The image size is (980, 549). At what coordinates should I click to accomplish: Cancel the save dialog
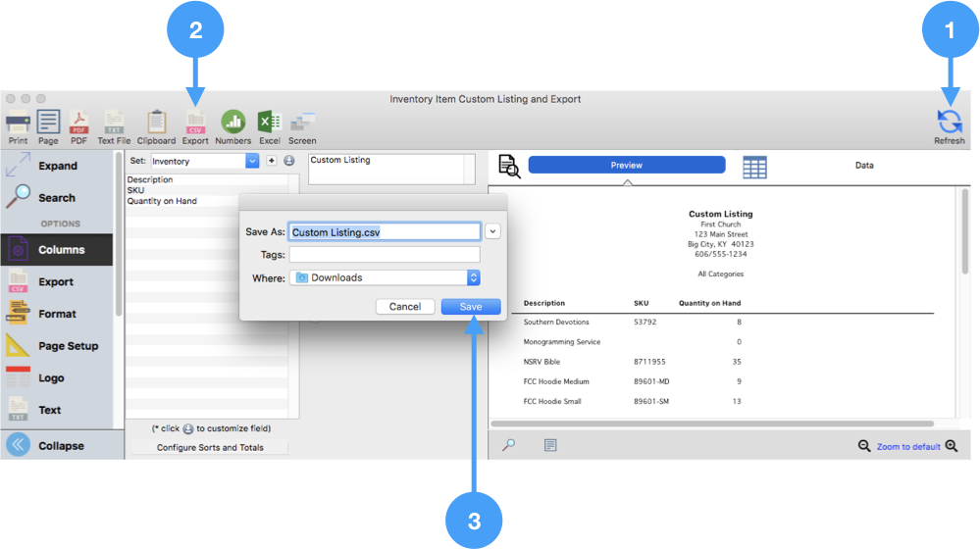click(404, 307)
